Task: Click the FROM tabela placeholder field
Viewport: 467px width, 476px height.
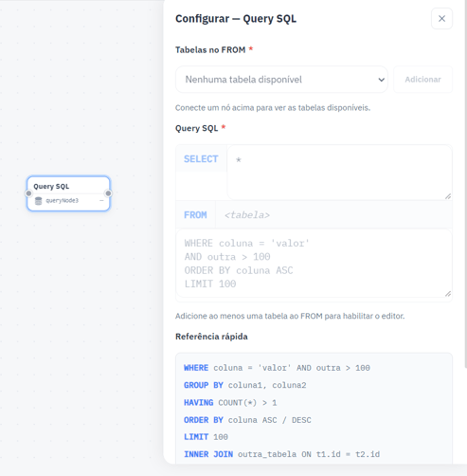Action: 333,215
